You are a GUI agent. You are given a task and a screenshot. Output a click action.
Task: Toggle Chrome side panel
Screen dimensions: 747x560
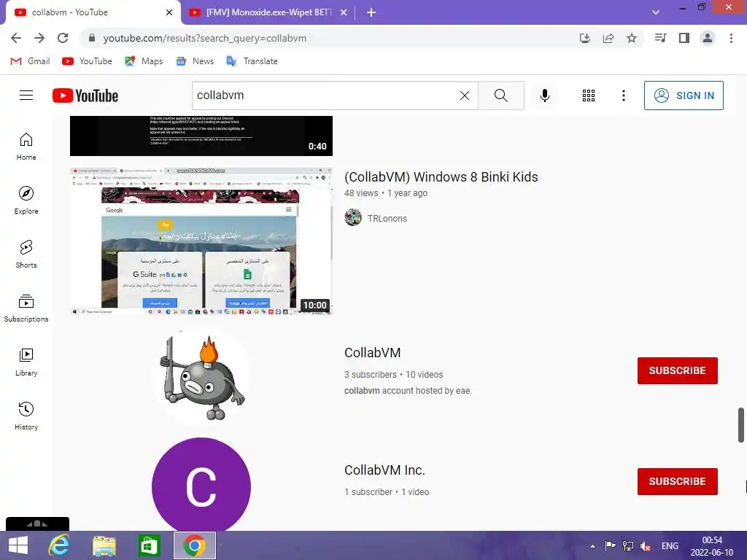click(684, 38)
